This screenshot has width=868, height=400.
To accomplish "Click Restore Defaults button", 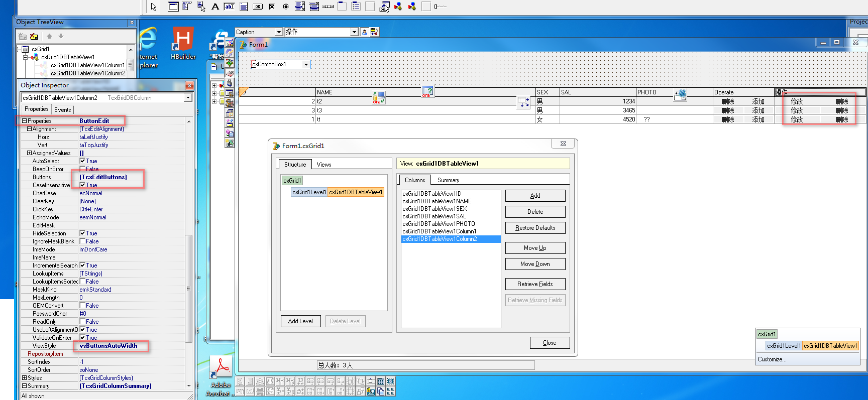I will [x=535, y=228].
